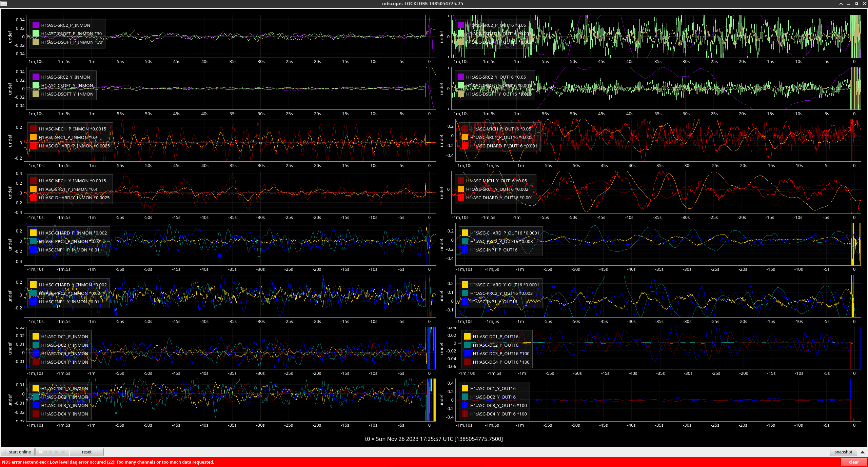Viewport: 868px width, 467px height.
Task: Click the t0 timestamp label text
Action: [x=434, y=439]
